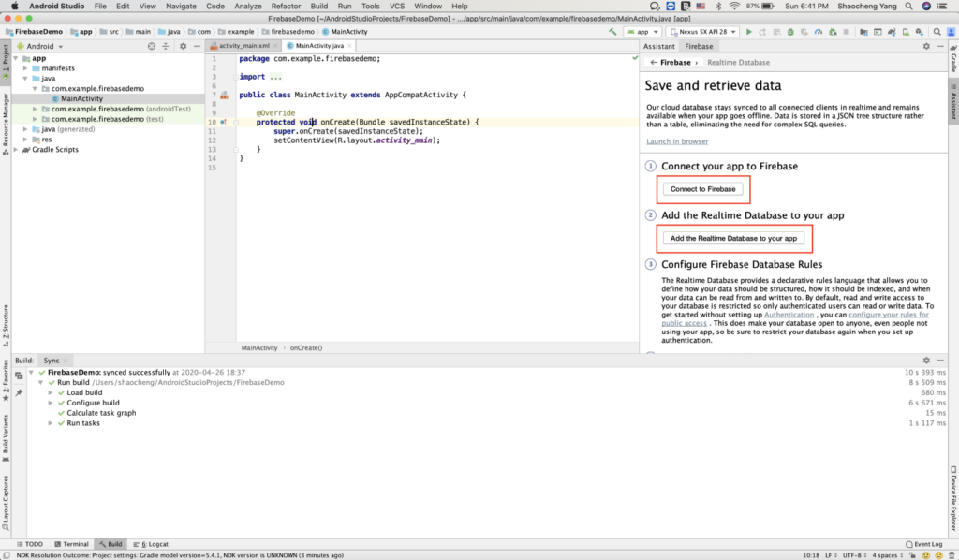Expand the Run tasks node
959x560 pixels.
51,423
